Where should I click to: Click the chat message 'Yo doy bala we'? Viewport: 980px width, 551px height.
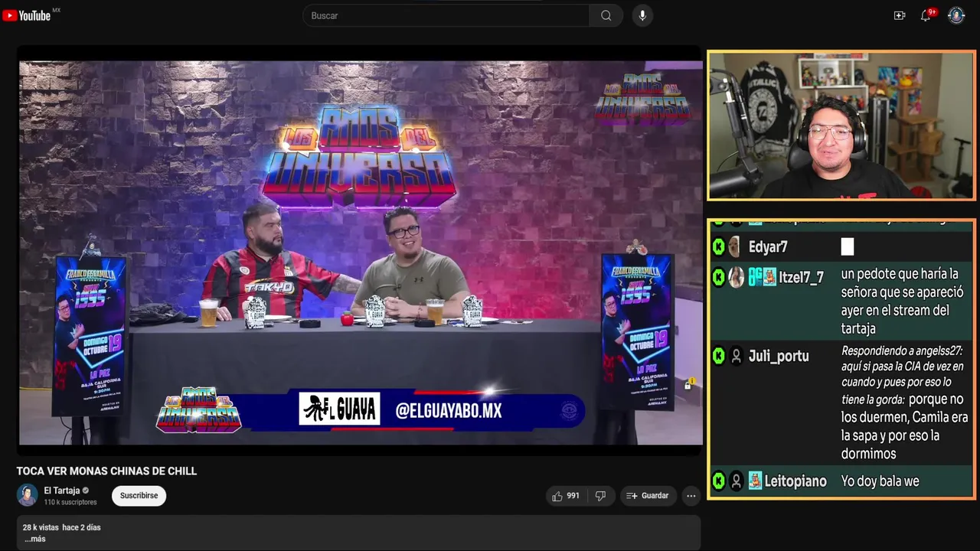click(880, 481)
